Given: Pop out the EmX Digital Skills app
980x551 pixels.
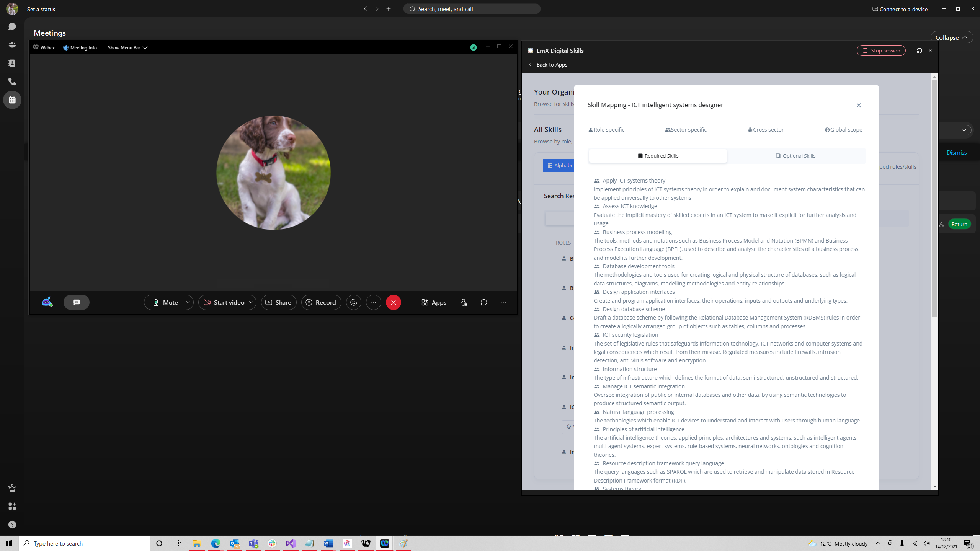Looking at the screenshot, I should coord(919,51).
